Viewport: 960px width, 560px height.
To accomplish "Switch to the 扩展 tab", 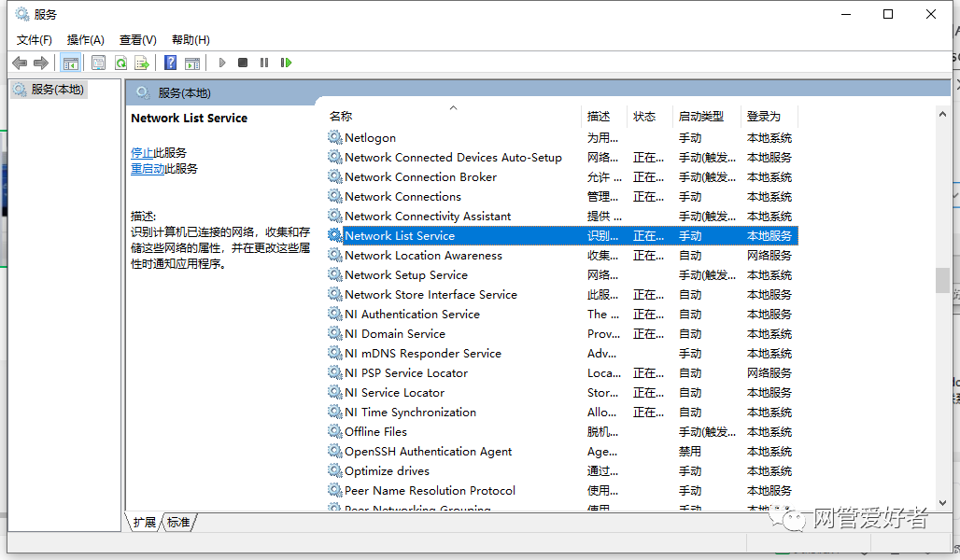I will pyautogui.click(x=145, y=522).
